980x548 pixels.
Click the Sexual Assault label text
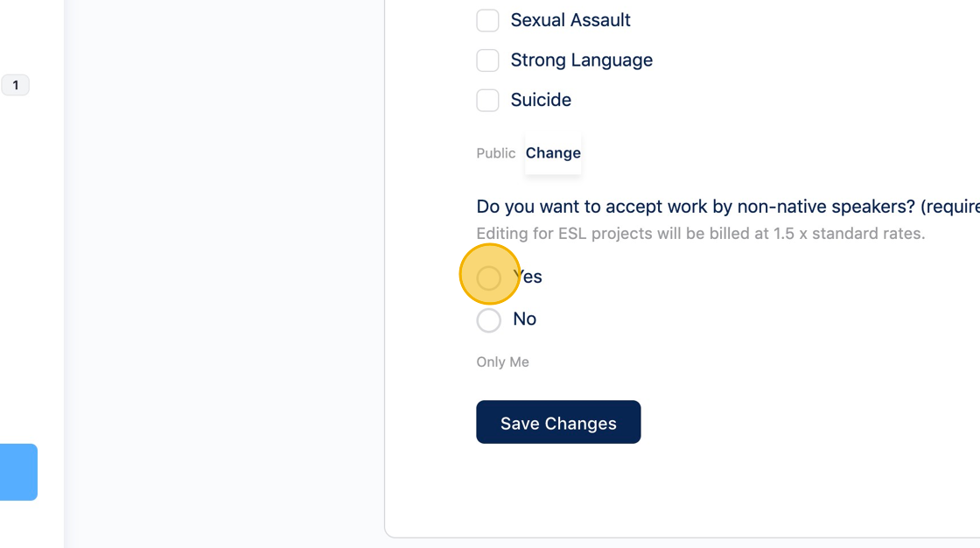(570, 20)
